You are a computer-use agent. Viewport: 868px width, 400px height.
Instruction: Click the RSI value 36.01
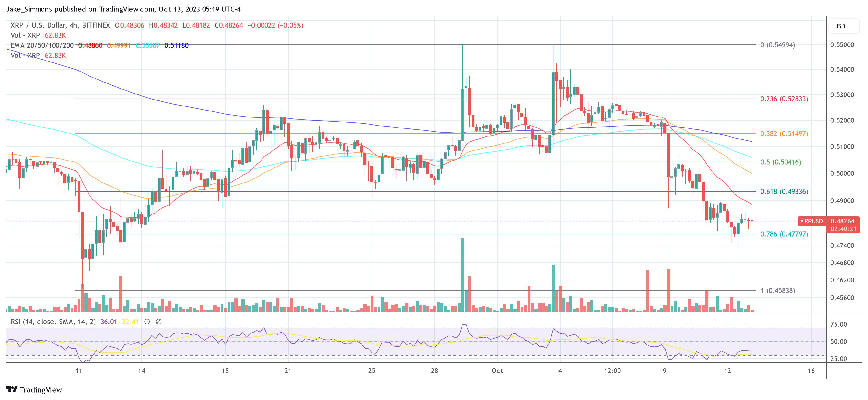click(x=109, y=322)
